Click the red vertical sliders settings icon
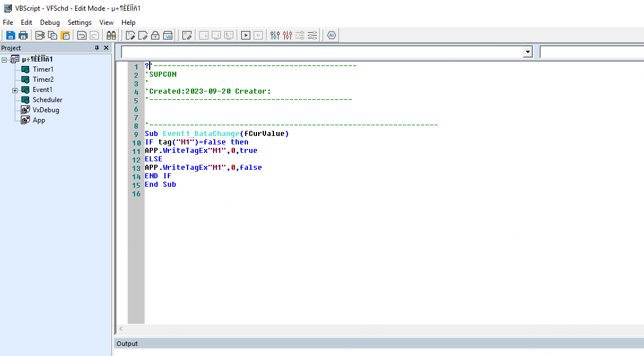Image resolution: width=644 pixels, height=356 pixels. coord(288,36)
